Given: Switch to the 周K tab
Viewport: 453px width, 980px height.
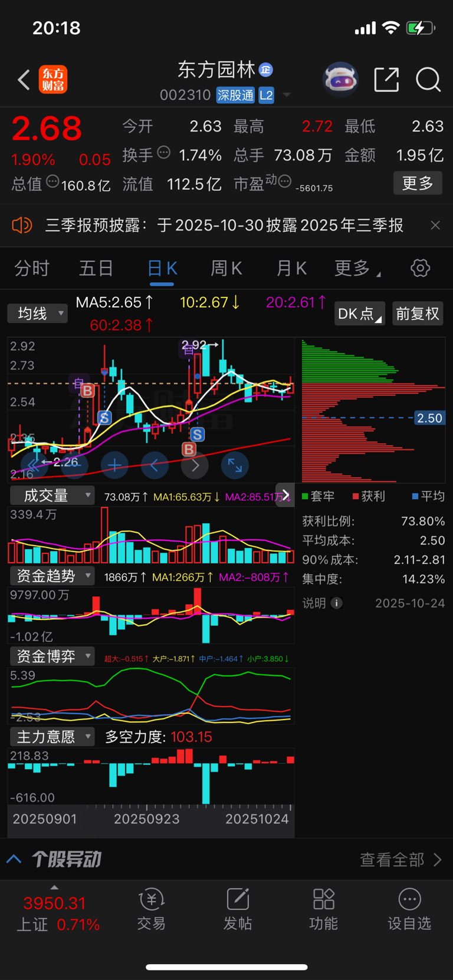Looking at the screenshot, I should point(226,269).
